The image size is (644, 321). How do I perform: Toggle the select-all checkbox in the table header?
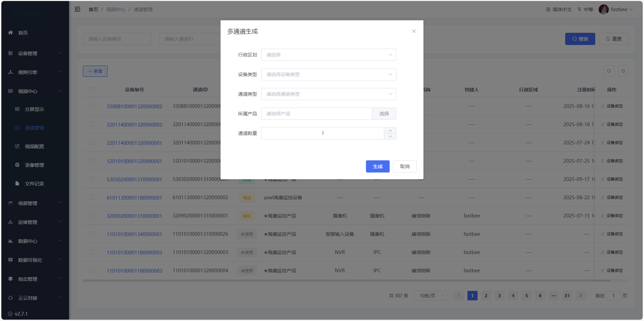coord(92,90)
